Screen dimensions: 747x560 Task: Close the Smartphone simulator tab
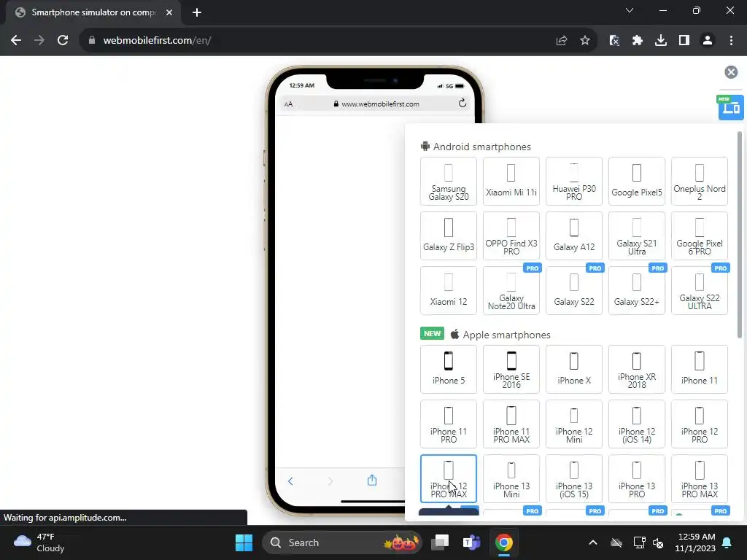click(169, 12)
